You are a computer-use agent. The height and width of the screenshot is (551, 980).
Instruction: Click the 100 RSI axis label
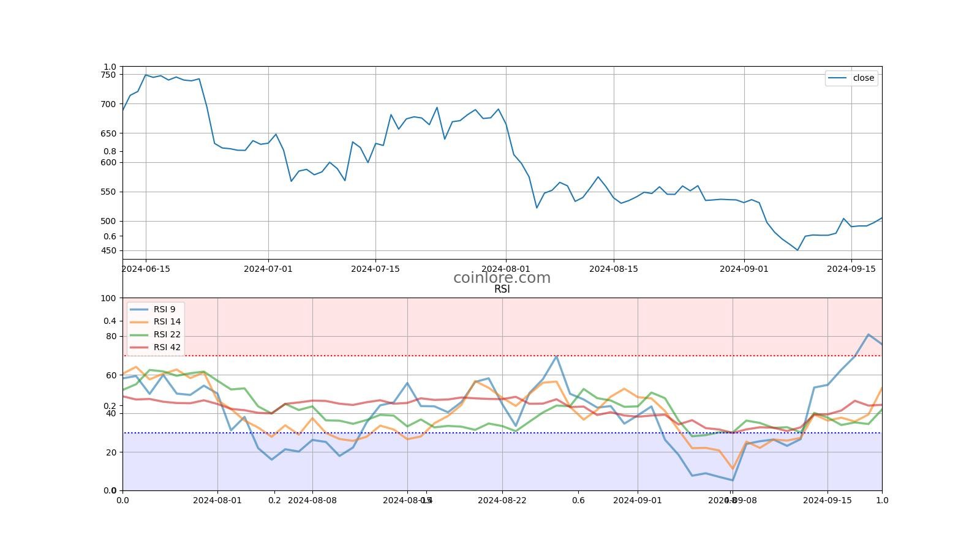click(x=108, y=298)
